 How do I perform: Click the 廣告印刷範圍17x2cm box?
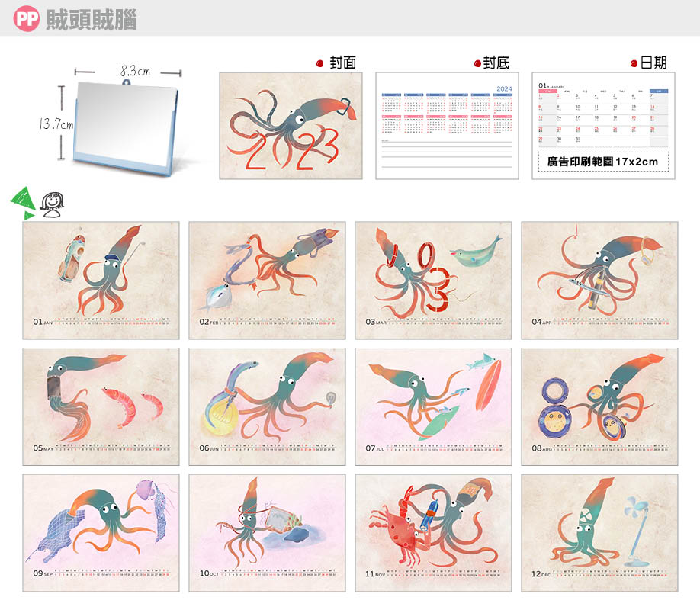(603, 162)
